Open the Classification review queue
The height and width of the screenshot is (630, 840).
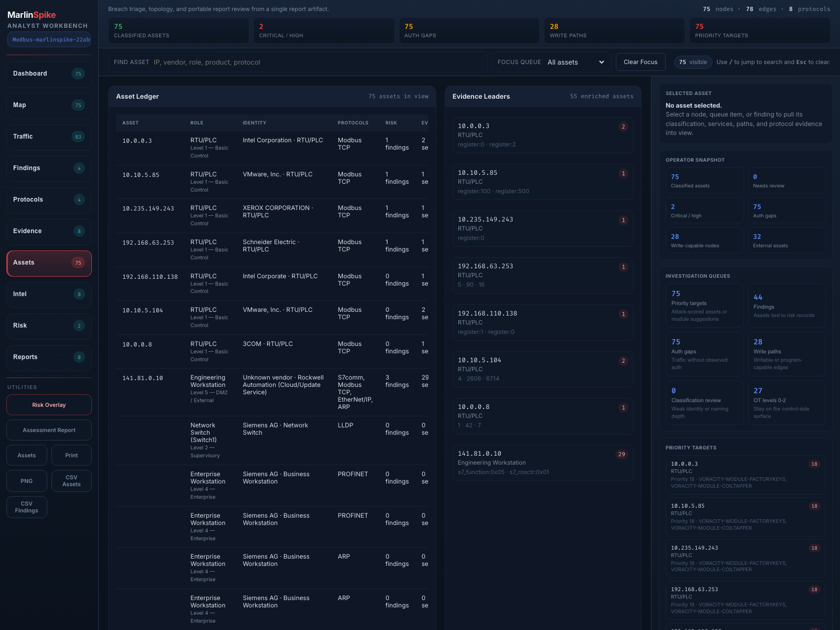click(x=705, y=403)
